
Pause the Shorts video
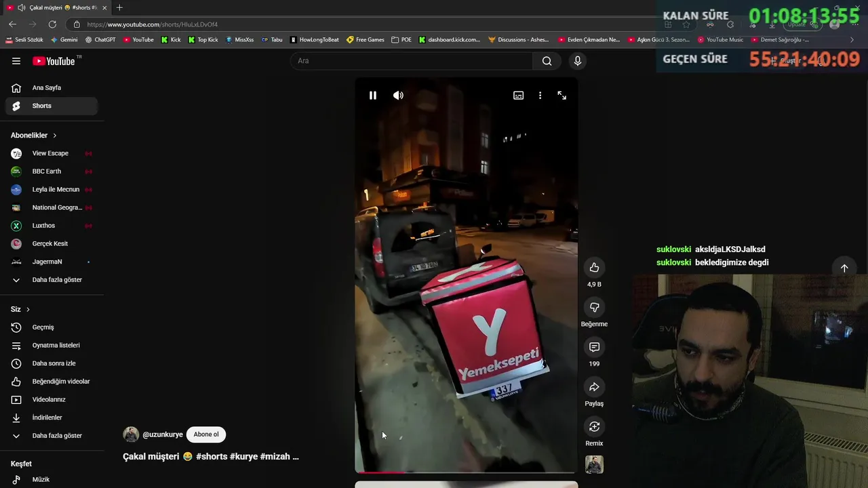[372, 96]
